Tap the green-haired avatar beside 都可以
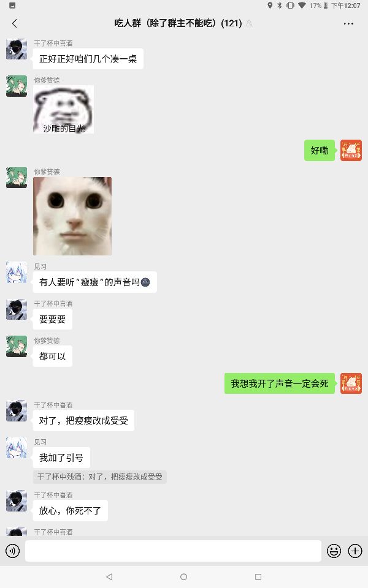368x588 pixels. [x=17, y=346]
